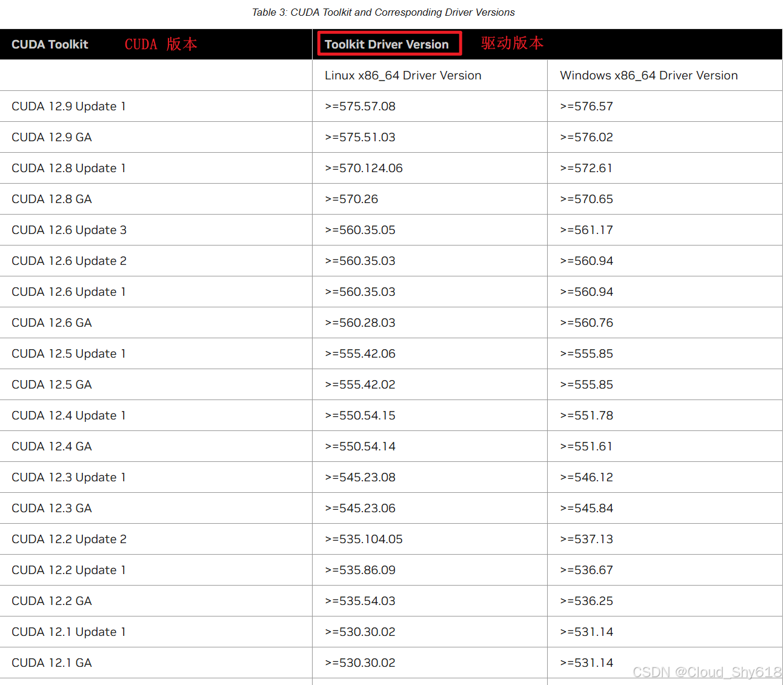
Task: Click the Windows value ">=546.12"
Action: coord(586,477)
